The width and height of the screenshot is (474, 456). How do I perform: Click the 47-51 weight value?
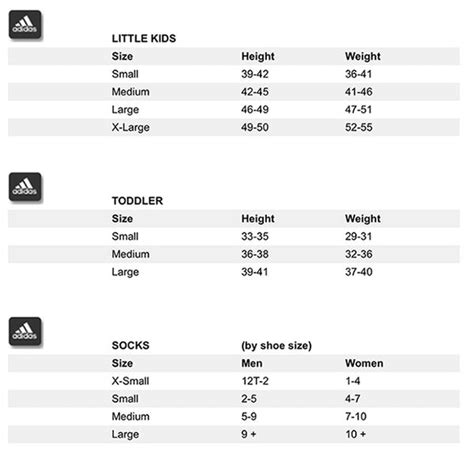point(358,109)
